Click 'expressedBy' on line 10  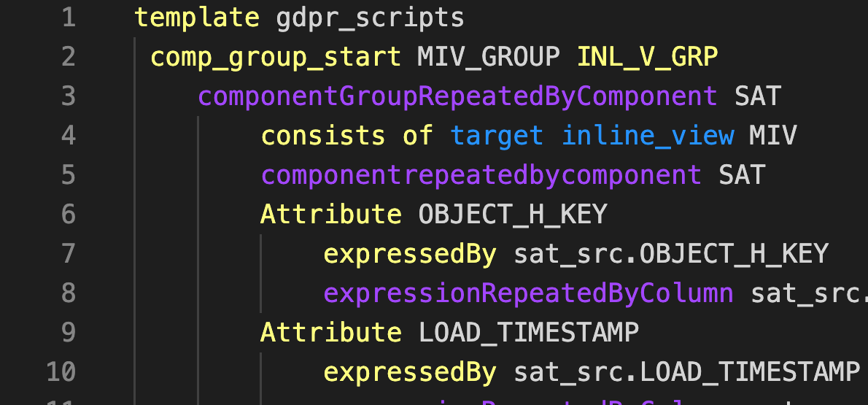pos(410,372)
